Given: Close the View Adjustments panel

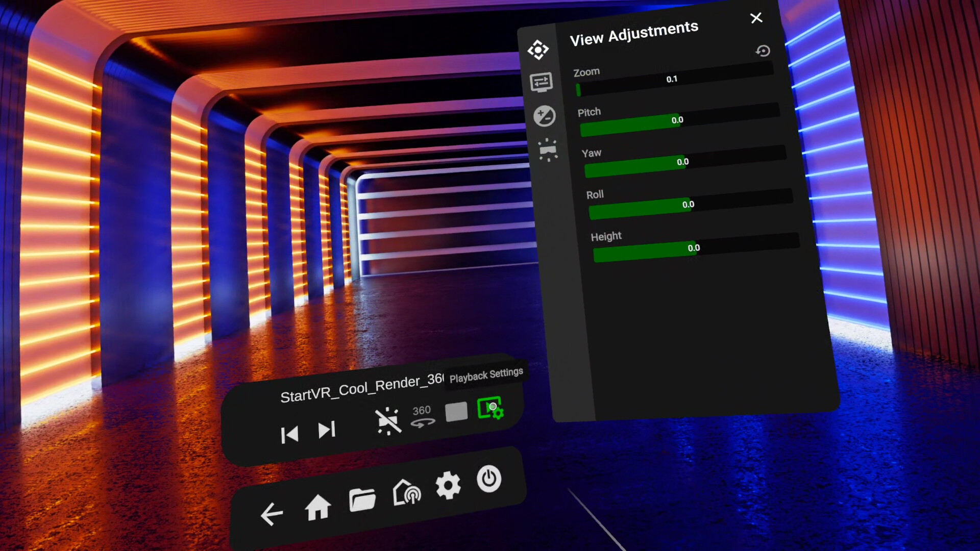Looking at the screenshot, I should pyautogui.click(x=756, y=18).
